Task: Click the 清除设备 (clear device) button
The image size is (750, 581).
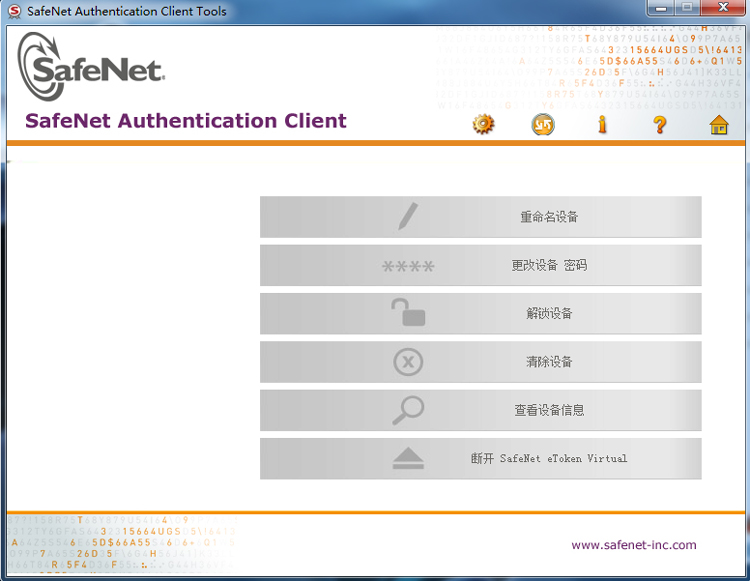Action: pos(481,362)
